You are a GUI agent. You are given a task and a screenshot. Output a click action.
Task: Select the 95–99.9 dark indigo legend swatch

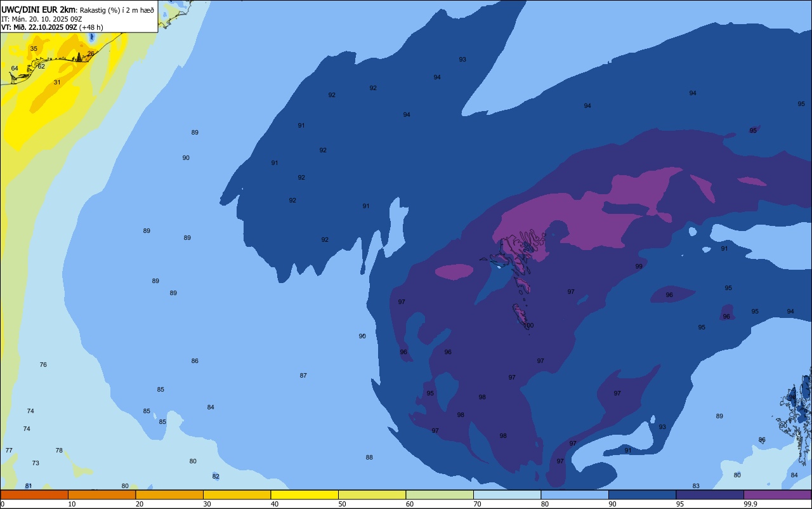[x=710, y=494]
